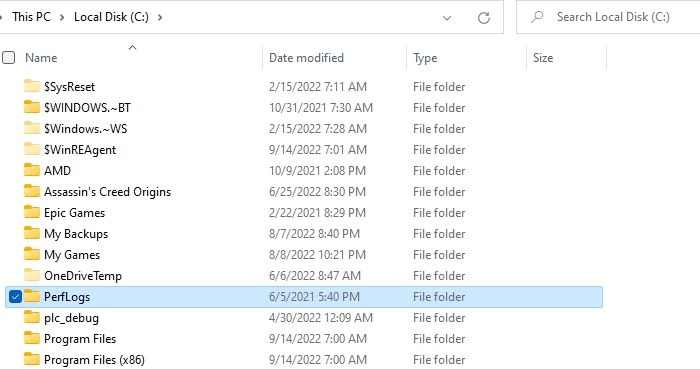Click the search magnifier icon

[x=538, y=17]
